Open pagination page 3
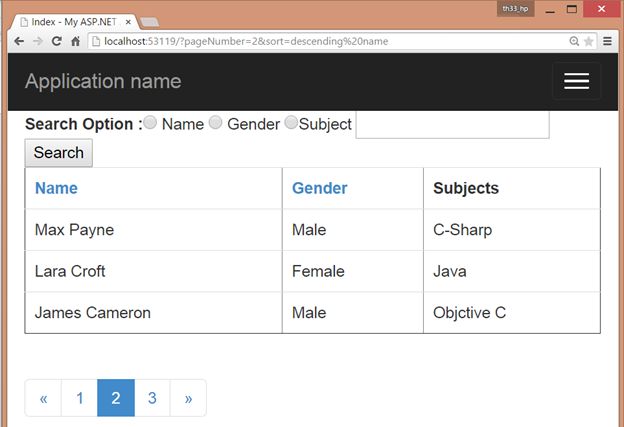The height and width of the screenshot is (427, 624). point(152,398)
